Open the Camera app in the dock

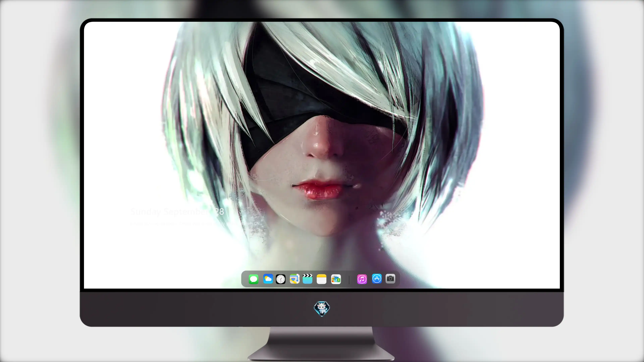coord(390,279)
